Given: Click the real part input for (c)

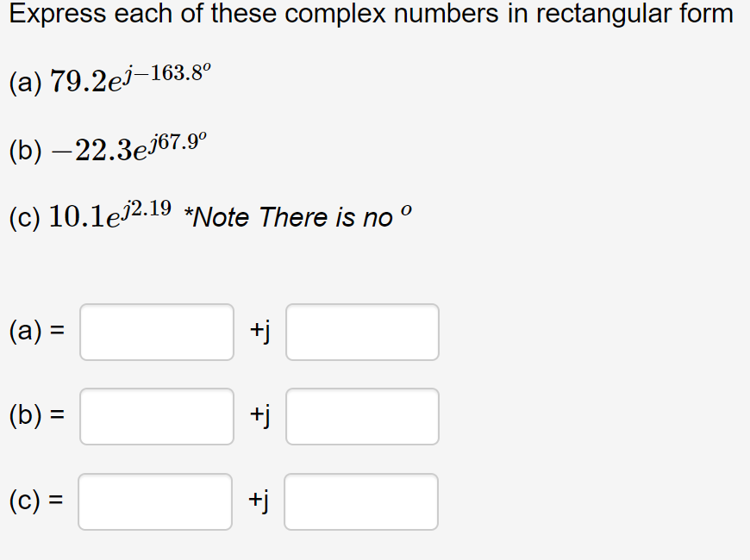Looking at the screenshot, I should click(x=155, y=501).
